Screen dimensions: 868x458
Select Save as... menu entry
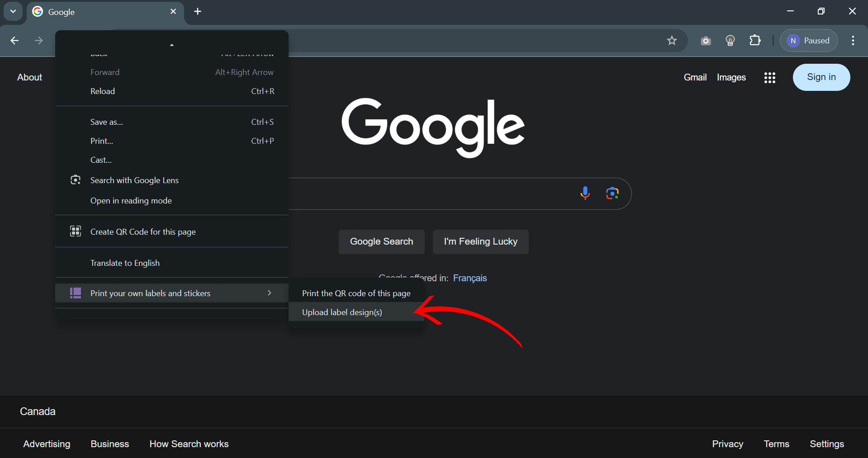(172, 122)
